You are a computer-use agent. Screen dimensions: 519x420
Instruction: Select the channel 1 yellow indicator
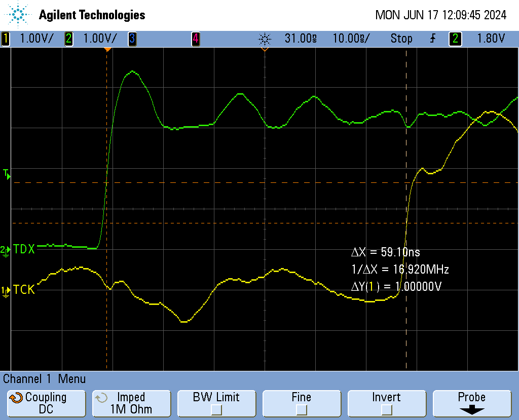pos(6,39)
